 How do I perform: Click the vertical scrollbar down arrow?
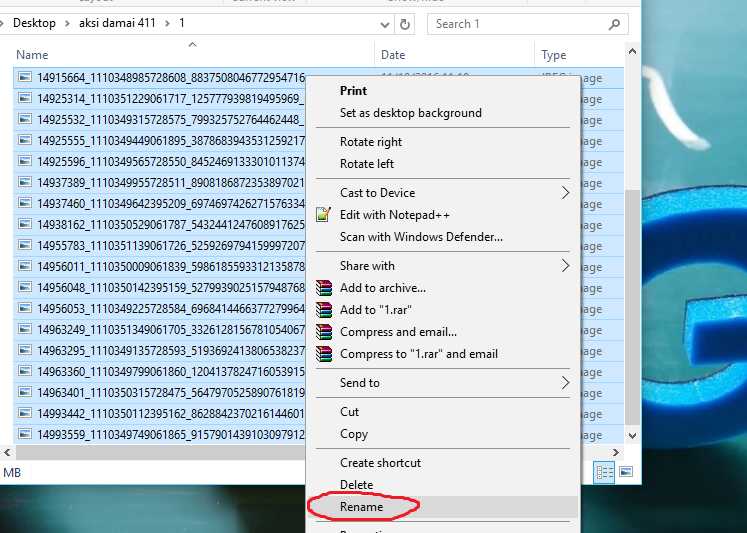click(632, 435)
